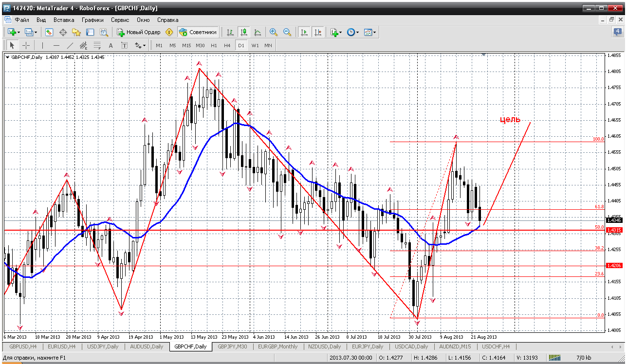The height and width of the screenshot is (364, 627).
Task: Select the Equidistant Channel tool
Action: click(83, 45)
